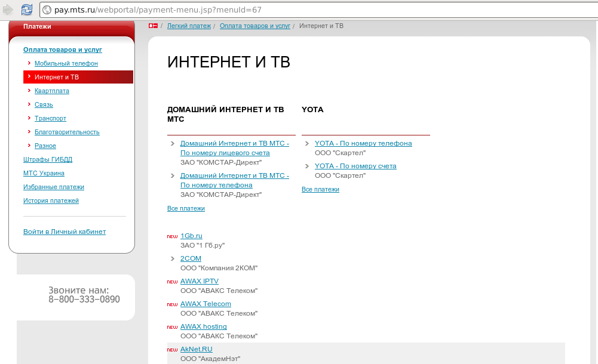Open the AWAX hosting provider link

(x=203, y=326)
